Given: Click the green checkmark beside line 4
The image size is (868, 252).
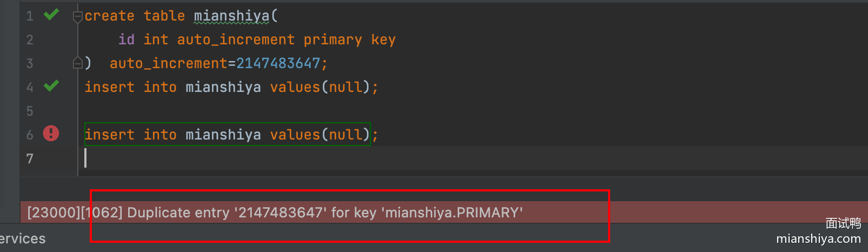Looking at the screenshot, I should coord(51,86).
